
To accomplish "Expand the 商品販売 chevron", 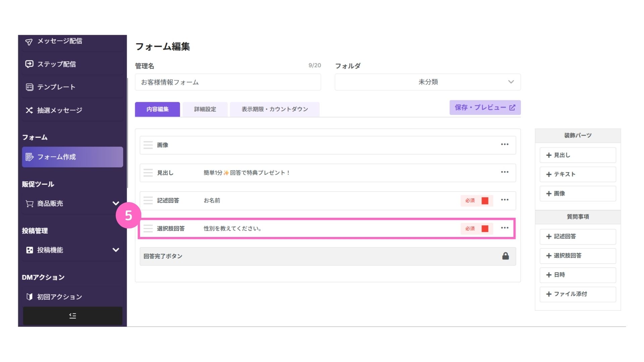I will click(x=116, y=203).
